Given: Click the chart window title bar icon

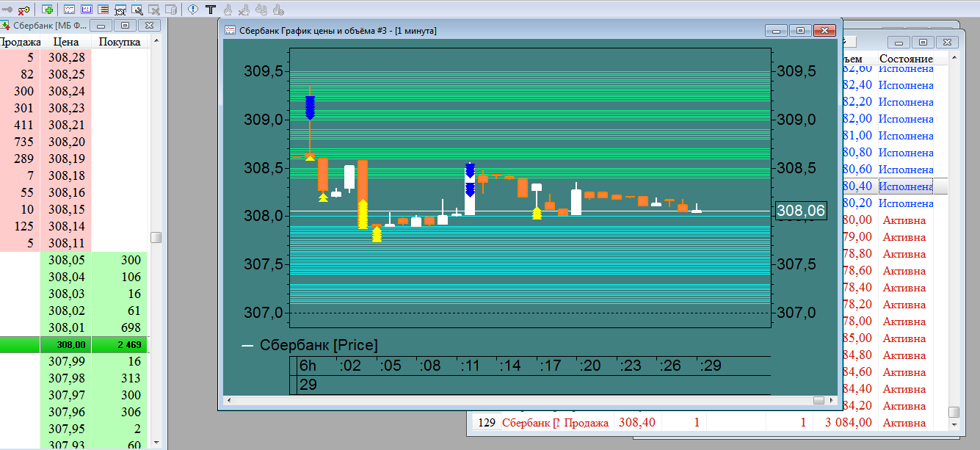Looking at the screenshot, I should [230, 30].
